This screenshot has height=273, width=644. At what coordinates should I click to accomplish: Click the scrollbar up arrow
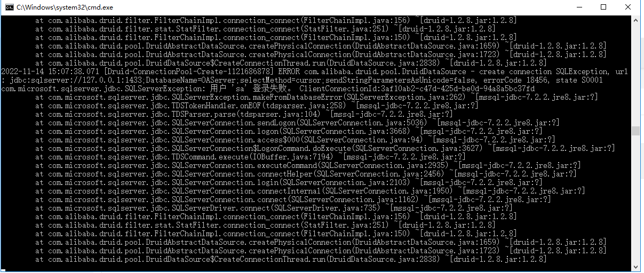pyautogui.click(x=635, y=20)
